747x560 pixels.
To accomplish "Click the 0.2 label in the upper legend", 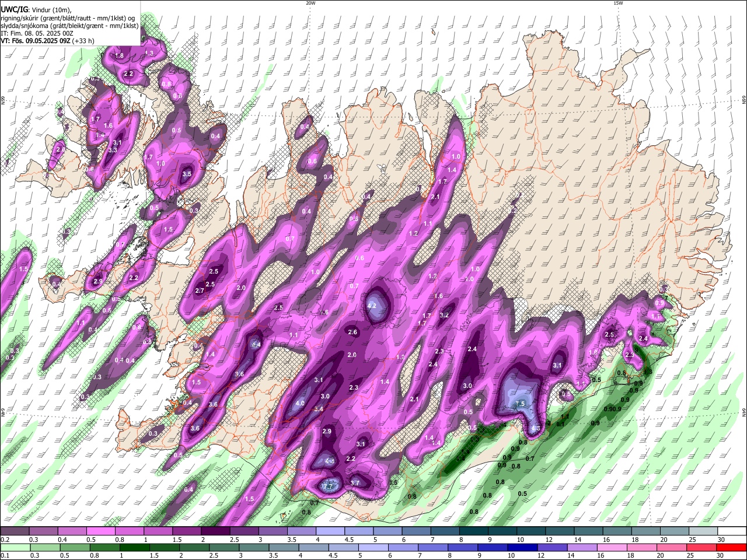I will click(5, 540).
